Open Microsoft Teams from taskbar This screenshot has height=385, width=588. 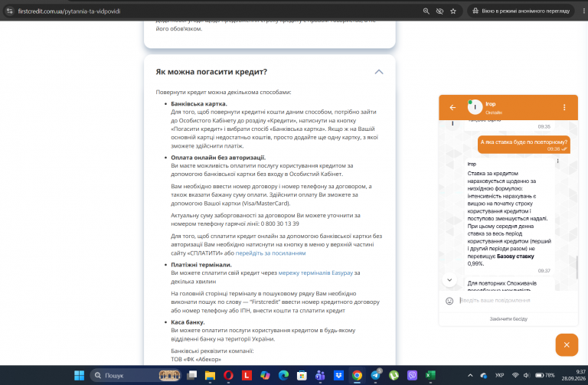tap(320, 375)
